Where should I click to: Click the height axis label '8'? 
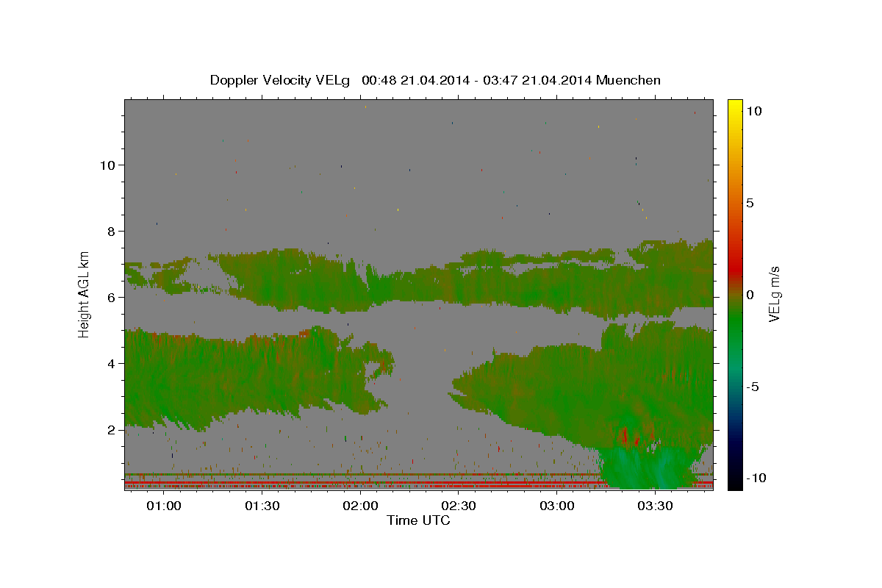tap(110, 231)
